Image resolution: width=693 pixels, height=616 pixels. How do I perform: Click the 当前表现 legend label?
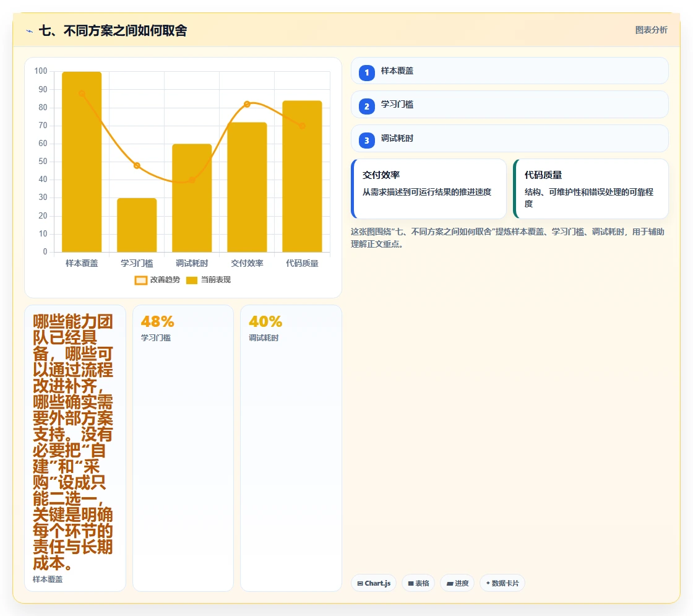click(216, 280)
